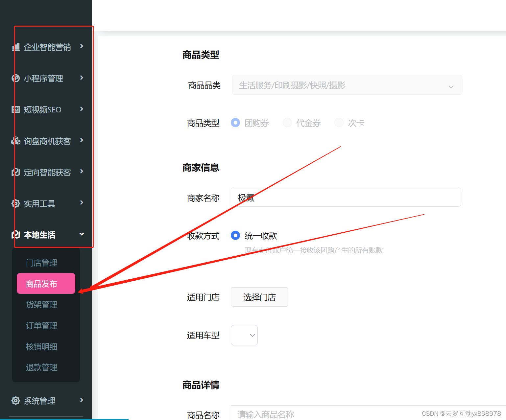The width and height of the screenshot is (506, 420).
Task: Open the 商品品类 category dropdown
Action: 347,85
